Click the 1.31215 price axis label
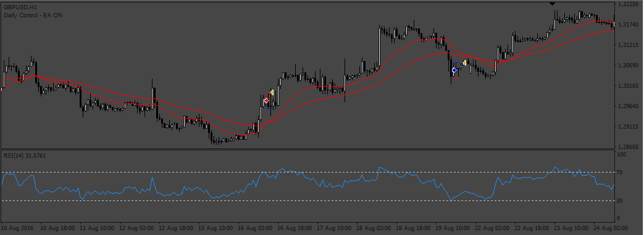The width and height of the screenshot is (644, 235). point(627,45)
